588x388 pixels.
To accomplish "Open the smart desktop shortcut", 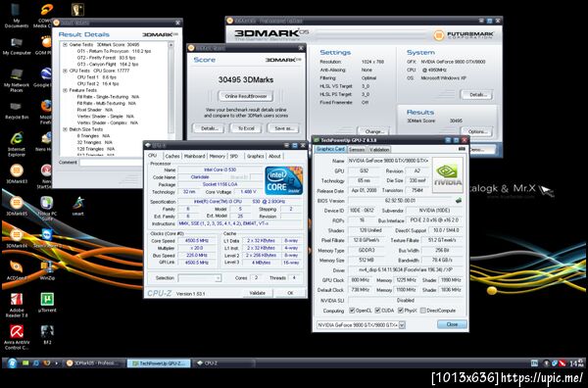I will coord(77,206).
